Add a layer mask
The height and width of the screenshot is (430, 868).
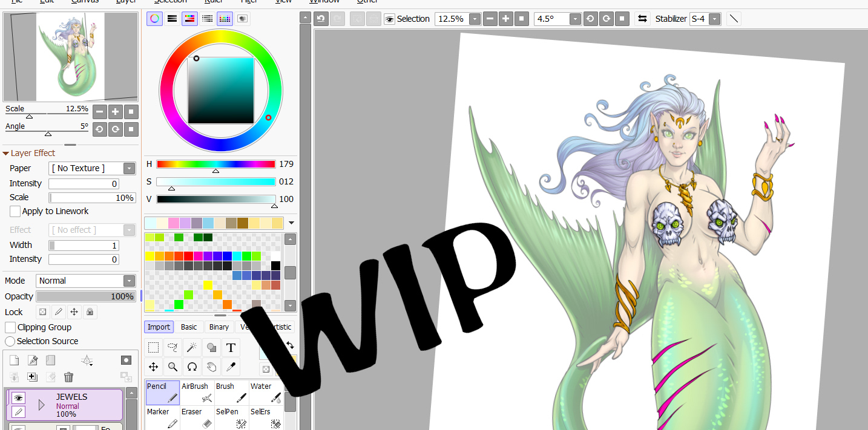126,360
